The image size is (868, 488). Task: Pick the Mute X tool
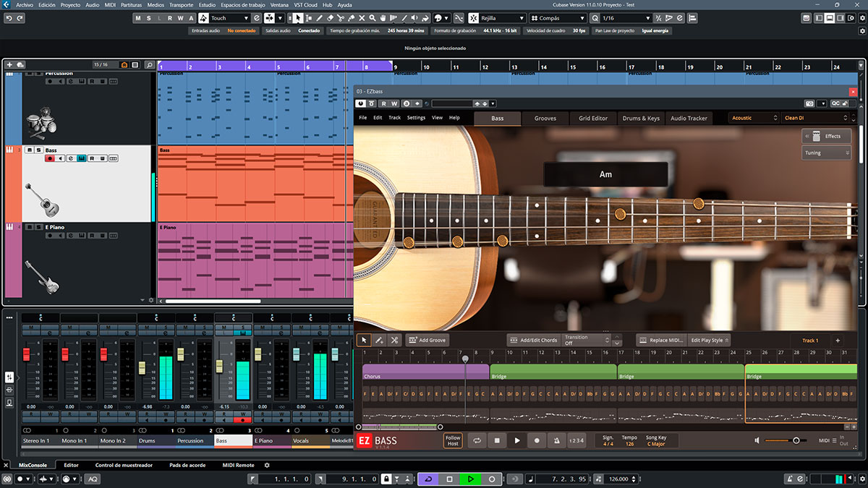[x=362, y=18]
